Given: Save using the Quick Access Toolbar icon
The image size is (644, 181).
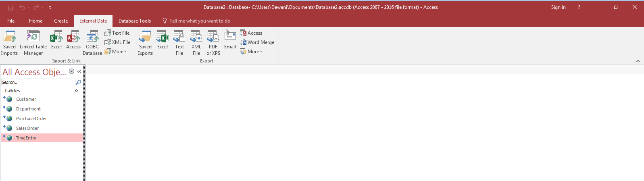Looking at the screenshot, I should (x=10, y=7).
